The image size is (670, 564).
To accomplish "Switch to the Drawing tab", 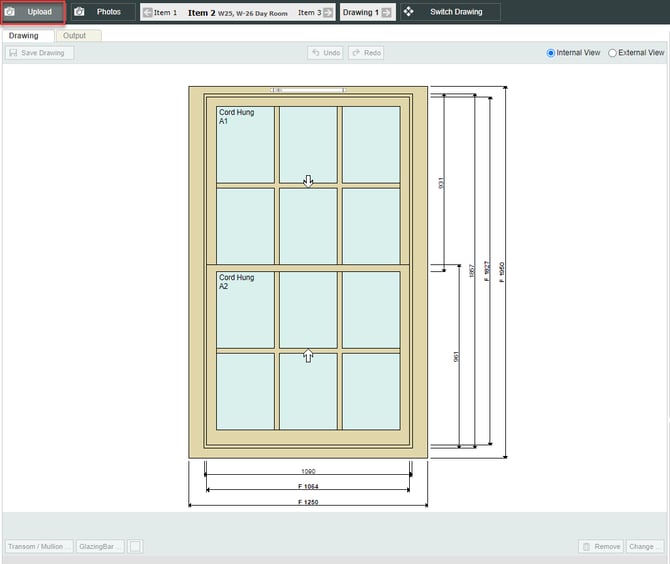I will pos(24,36).
